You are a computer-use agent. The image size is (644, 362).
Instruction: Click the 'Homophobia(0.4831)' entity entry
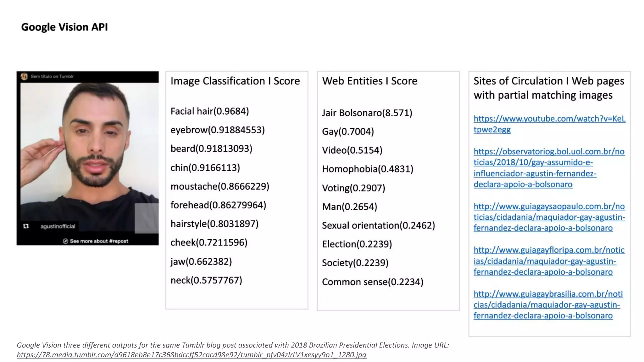coord(367,169)
